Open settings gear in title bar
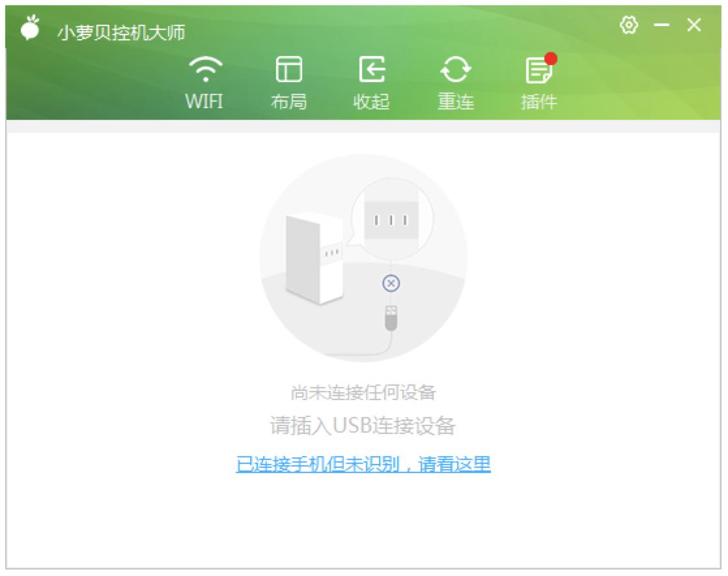The height and width of the screenshot is (576, 728). 628,25
